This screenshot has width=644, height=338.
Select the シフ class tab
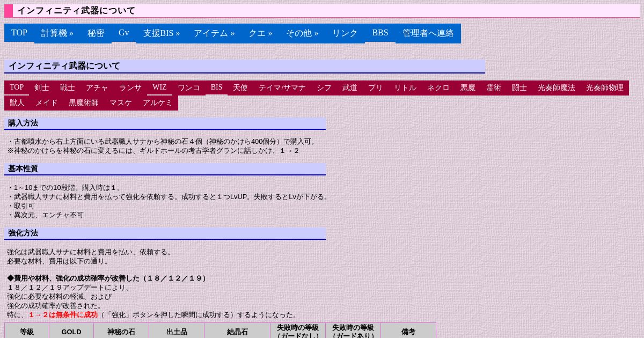click(324, 88)
